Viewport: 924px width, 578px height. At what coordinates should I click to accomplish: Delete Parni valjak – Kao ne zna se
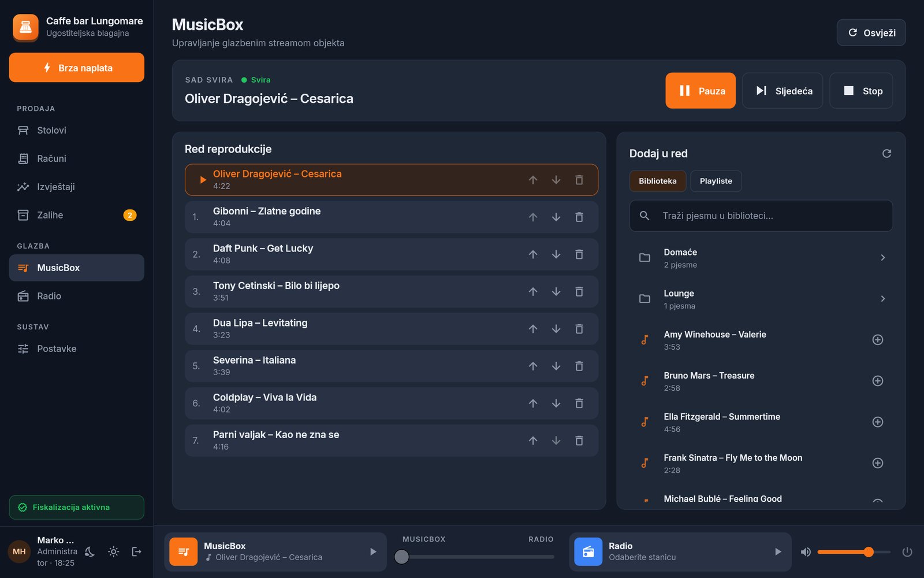click(x=579, y=441)
